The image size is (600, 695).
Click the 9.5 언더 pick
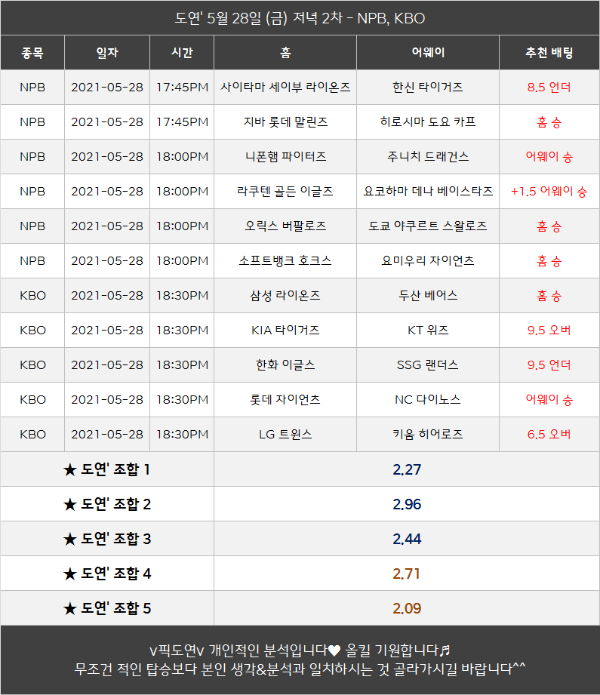pyautogui.click(x=549, y=365)
